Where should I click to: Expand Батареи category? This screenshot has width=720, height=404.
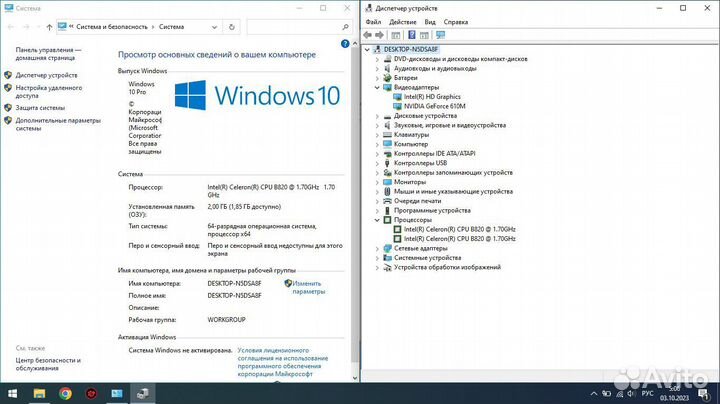click(x=377, y=78)
